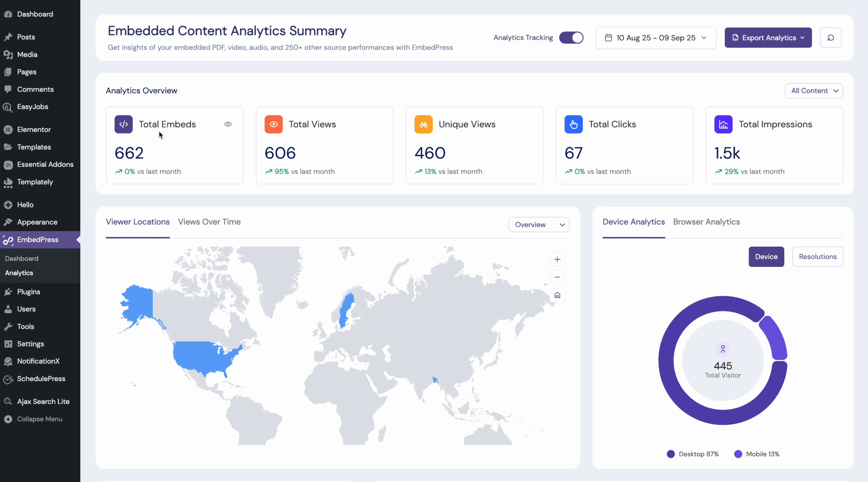This screenshot has height=482, width=868.
Task: Open the date range picker dropdown
Action: pyautogui.click(x=656, y=38)
